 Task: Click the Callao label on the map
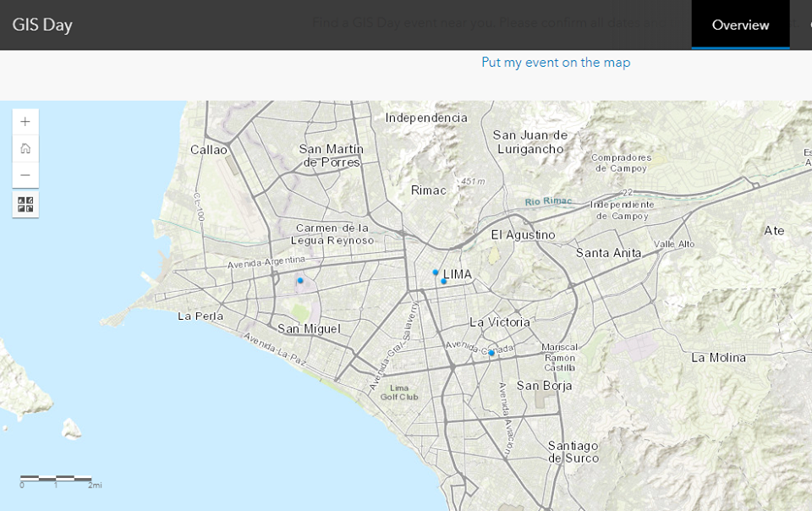pyautogui.click(x=209, y=150)
